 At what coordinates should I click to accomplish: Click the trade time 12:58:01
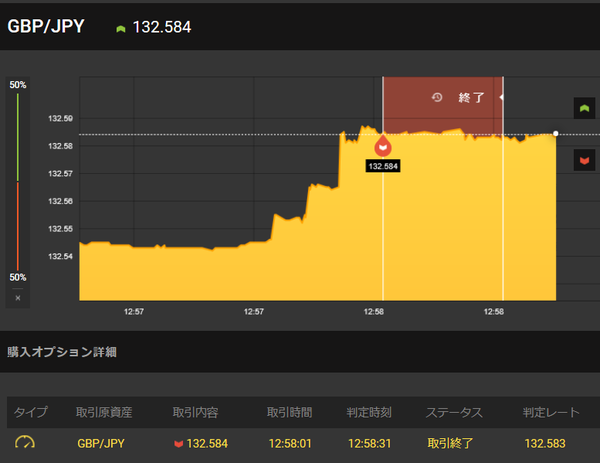coord(290,443)
